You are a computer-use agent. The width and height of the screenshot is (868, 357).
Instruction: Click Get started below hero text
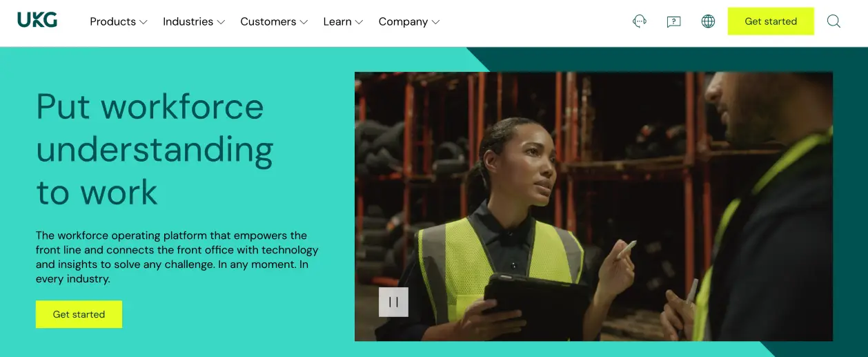coord(79,314)
